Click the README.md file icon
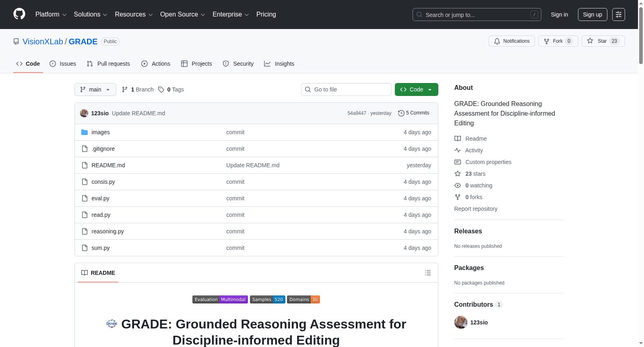 85,165
